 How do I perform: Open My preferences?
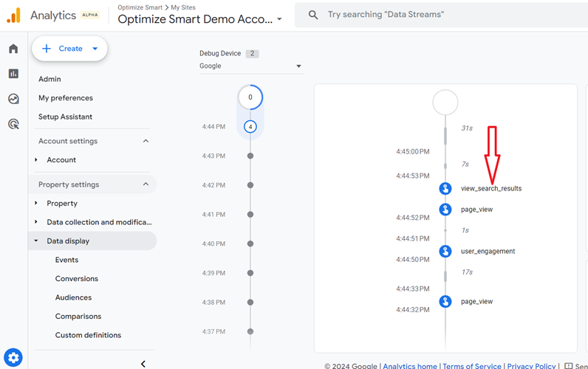point(66,97)
